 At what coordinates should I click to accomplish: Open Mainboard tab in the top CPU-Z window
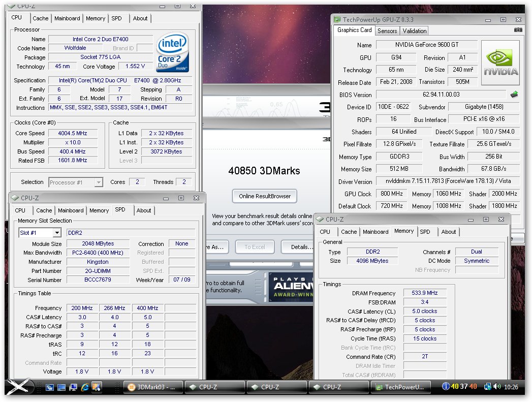pos(67,18)
